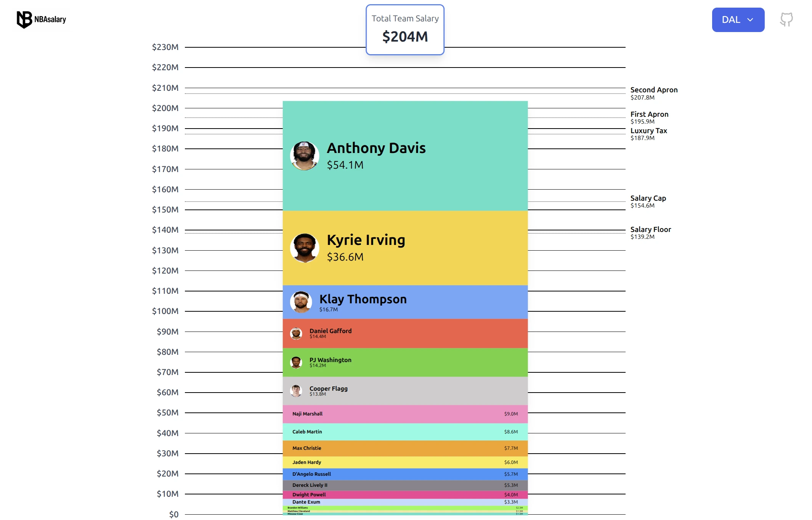This screenshot has height=520, width=812.
Task: Expand the team picker to change teams
Action: pos(738,19)
